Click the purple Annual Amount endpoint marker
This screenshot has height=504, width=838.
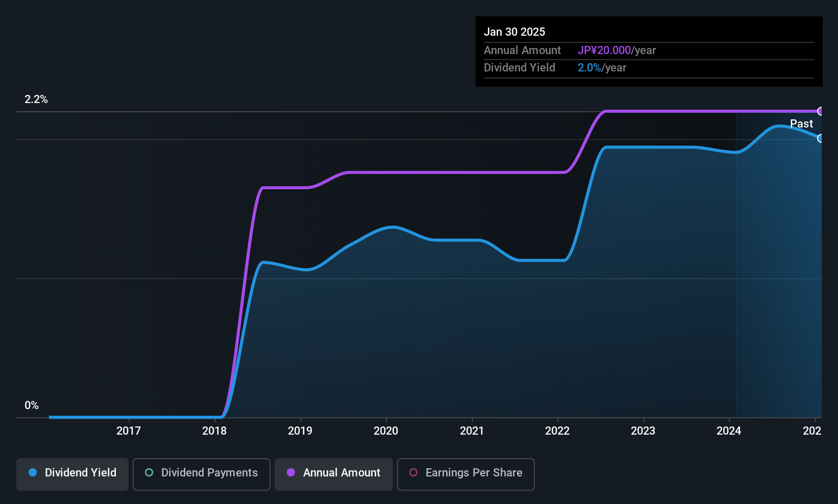coord(820,111)
